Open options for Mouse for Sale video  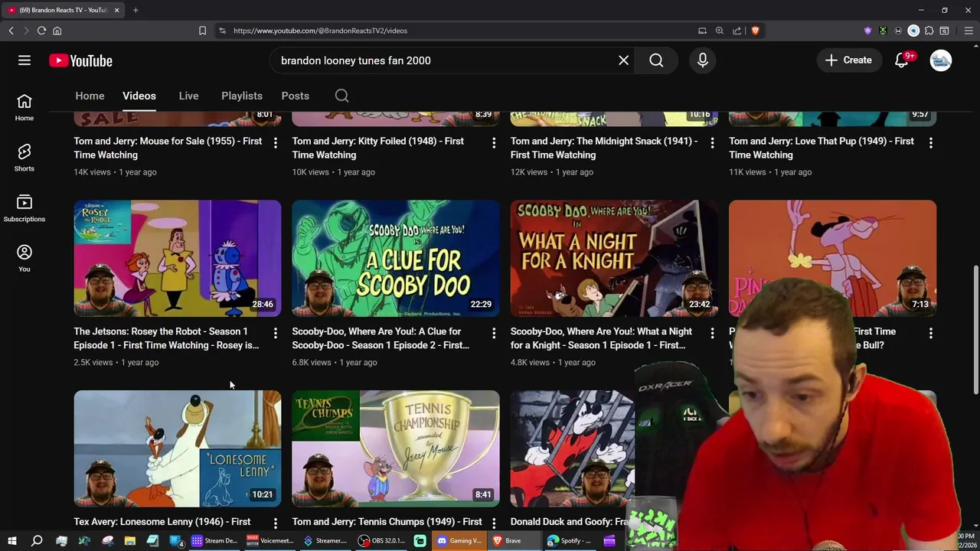tap(275, 142)
